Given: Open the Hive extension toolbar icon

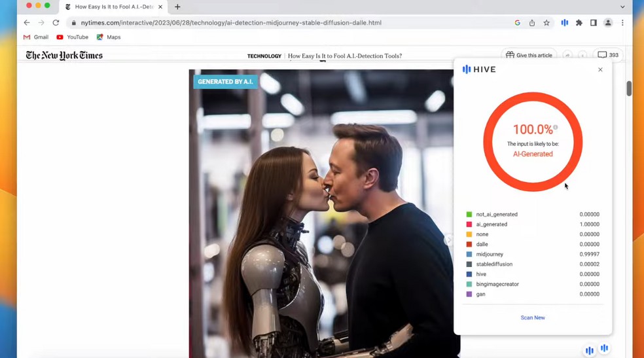Looking at the screenshot, I should click(x=565, y=23).
